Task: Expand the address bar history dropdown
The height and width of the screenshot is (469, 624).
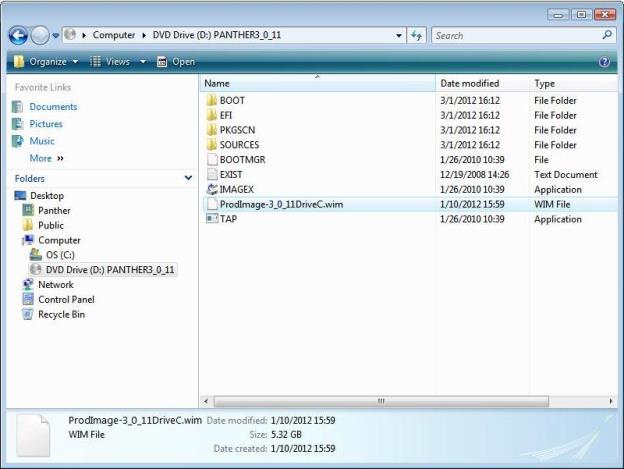Action: coord(399,36)
